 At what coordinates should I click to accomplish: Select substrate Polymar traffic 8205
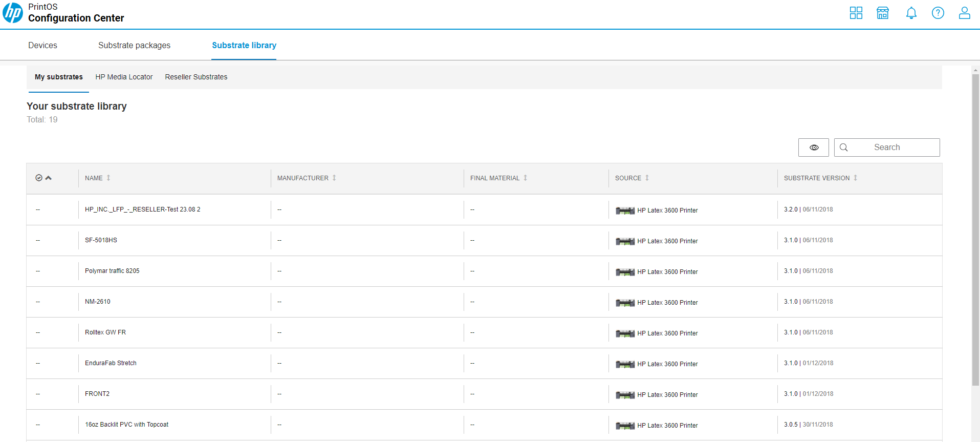(112, 271)
